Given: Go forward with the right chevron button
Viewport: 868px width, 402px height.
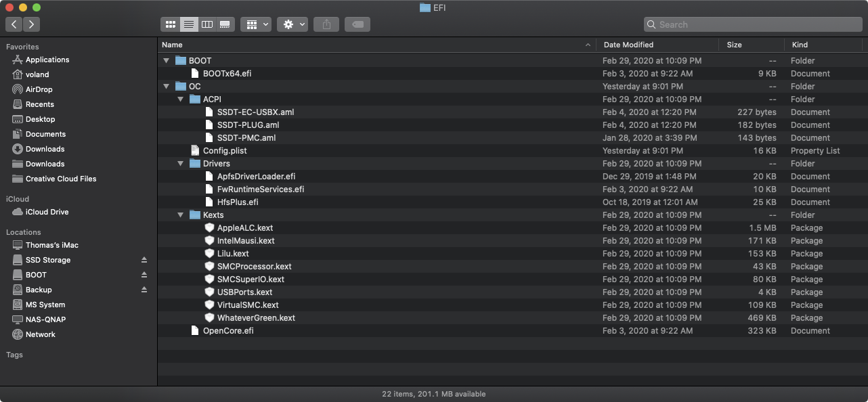Looking at the screenshot, I should click(x=31, y=24).
